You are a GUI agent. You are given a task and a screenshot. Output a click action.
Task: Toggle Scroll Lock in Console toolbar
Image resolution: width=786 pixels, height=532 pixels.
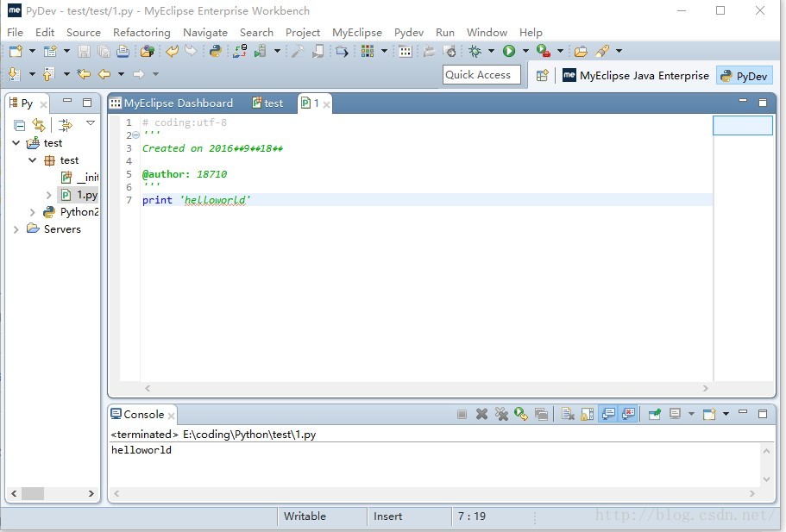pyautogui.click(x=588, y=415)
